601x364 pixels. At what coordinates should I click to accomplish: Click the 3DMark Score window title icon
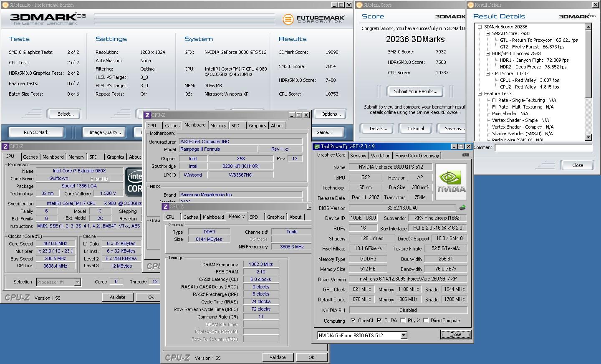point(359,5)
